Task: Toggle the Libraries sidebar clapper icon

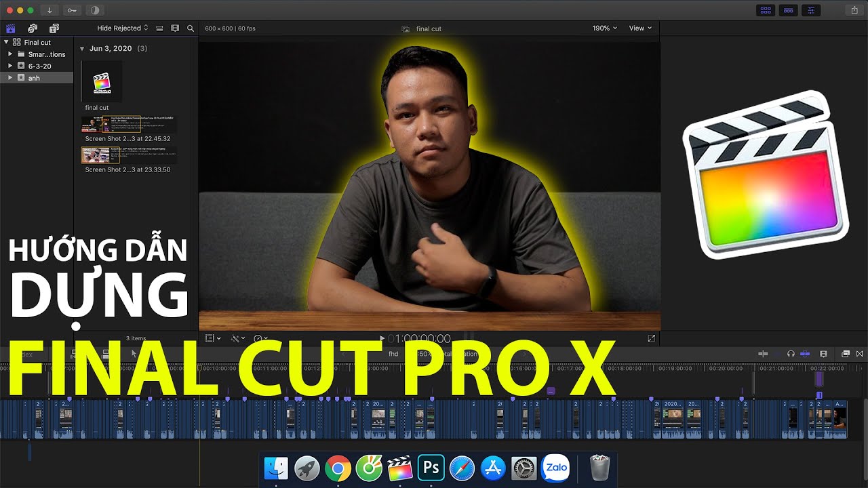Action: pos(10,28)
